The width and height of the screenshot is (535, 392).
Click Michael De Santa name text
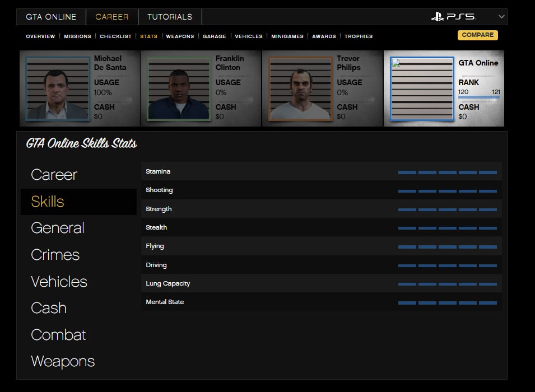(x=110, y=63)
